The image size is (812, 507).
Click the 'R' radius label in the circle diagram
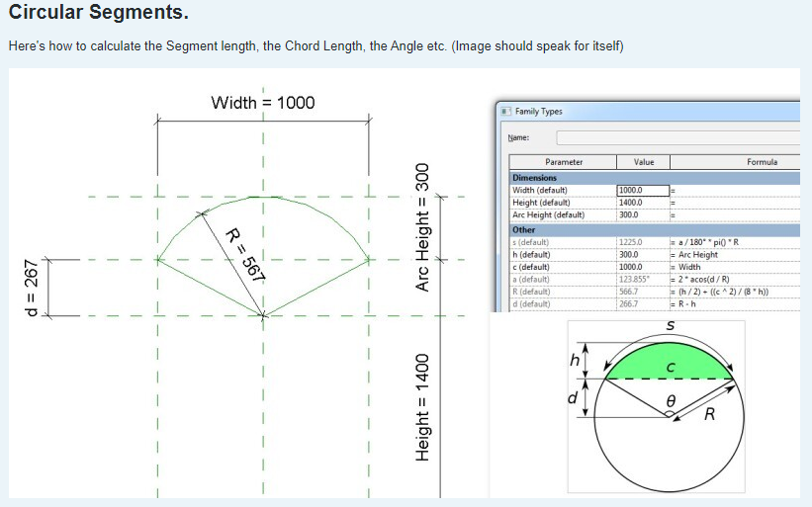(x=710, y=414)
